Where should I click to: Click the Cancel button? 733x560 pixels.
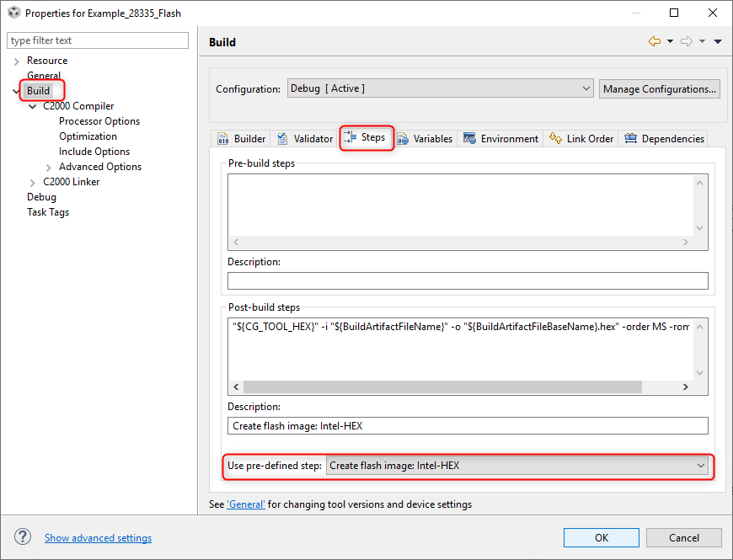coord(683,537)
